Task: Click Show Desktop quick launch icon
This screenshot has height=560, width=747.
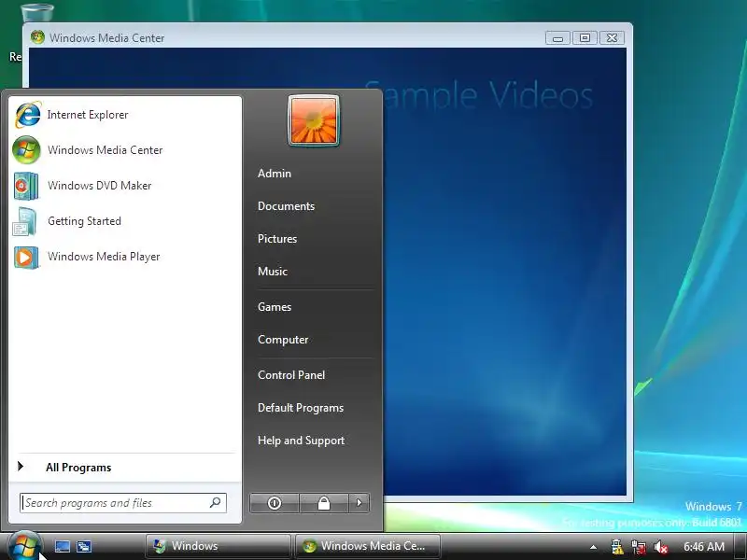Action: (x=63, y=546)
